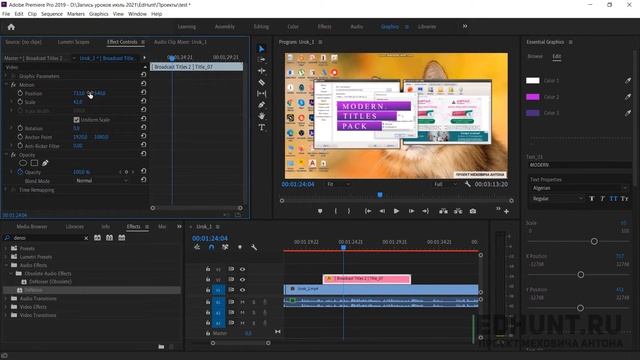This screenshot has height=360, width=640.
Task: Pick Color 1 with the eyedropper
Action: pos(628,81)
